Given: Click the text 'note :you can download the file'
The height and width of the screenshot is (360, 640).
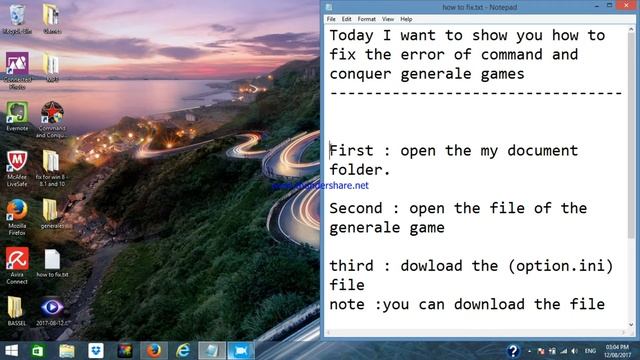Looking at the screenshot, I should [x=467, y=304].
